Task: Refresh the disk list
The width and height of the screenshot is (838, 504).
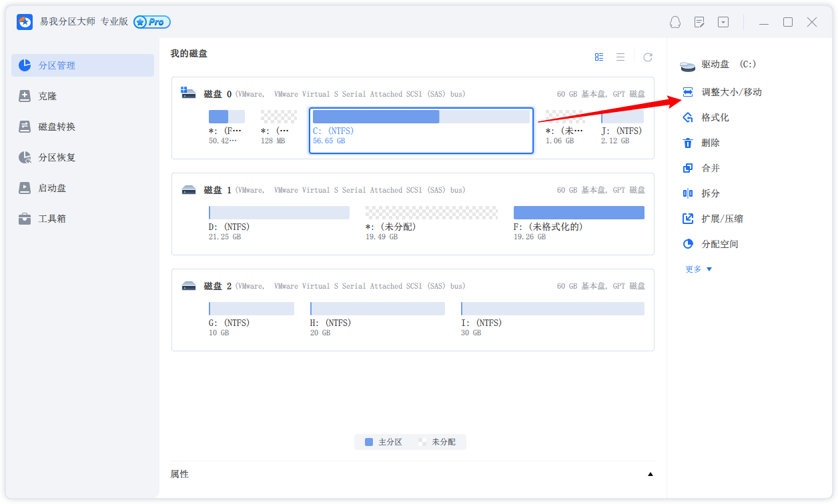Action: pyautogui.click(x=647, y=57)
